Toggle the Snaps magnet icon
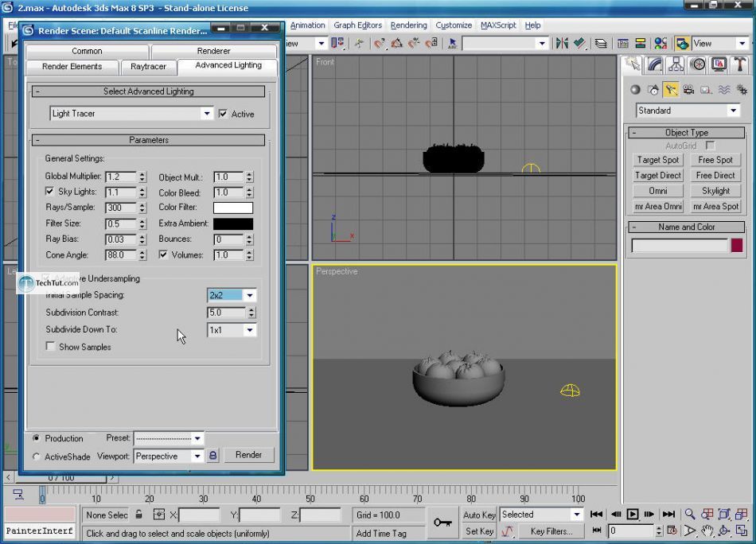The image size is (756, 544). point(380,44)
